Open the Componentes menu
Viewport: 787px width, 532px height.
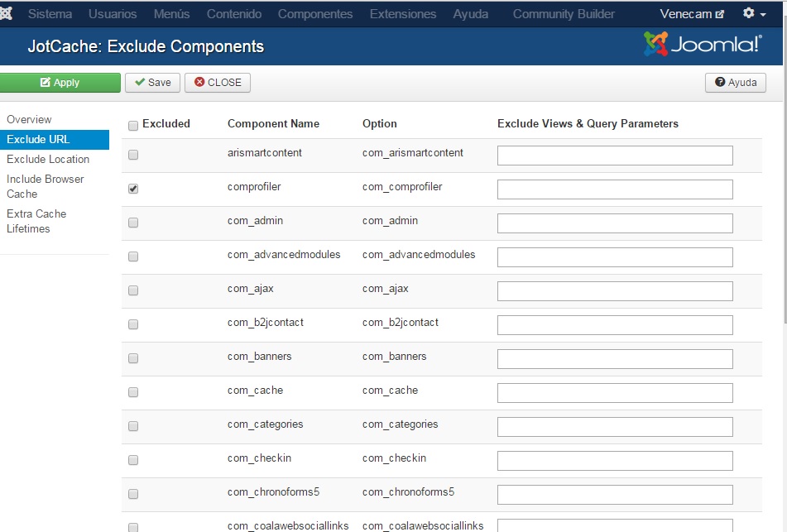315,14
